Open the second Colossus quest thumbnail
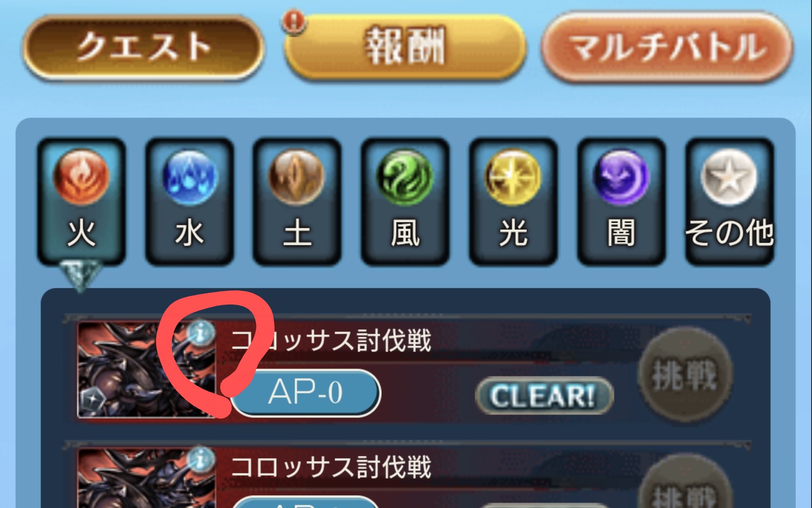The width and height of the screenshot is (812, 508). click(147, 478)
